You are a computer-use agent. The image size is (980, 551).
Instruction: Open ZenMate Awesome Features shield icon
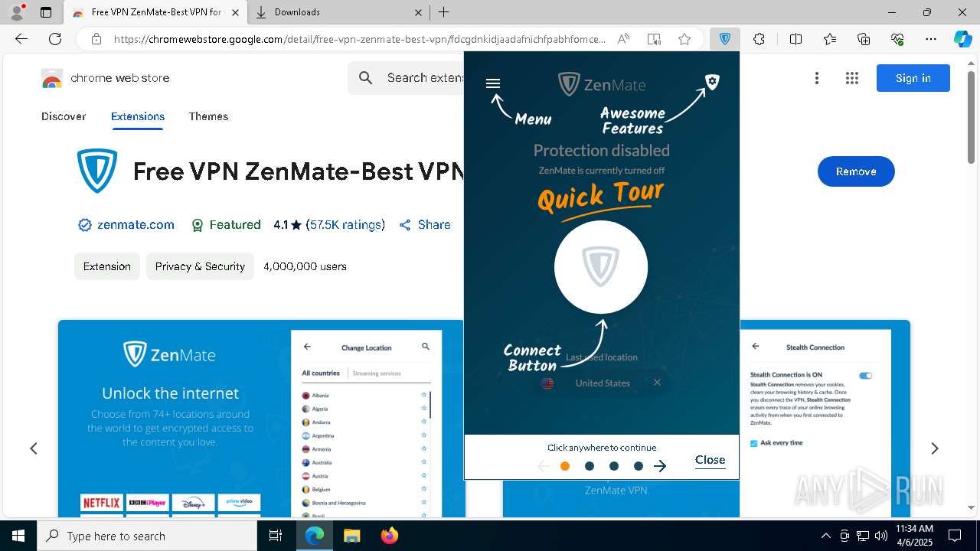(712, 82)
